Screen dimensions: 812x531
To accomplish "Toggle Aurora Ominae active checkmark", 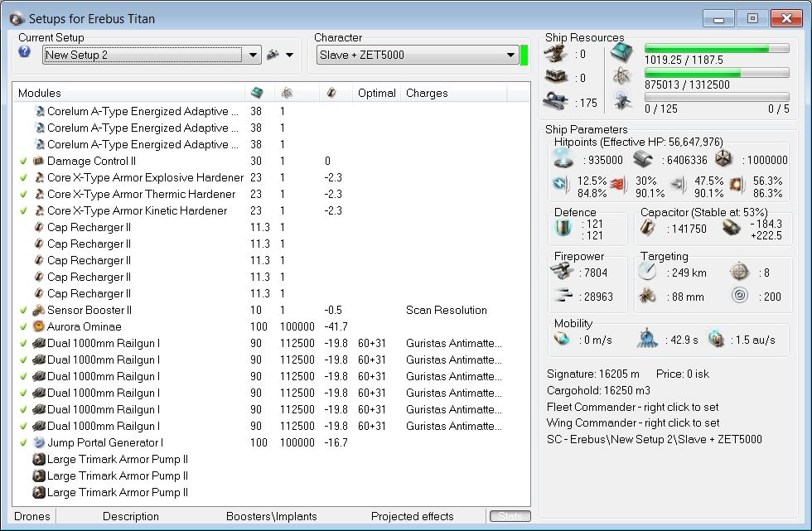I will click(23, 326).
